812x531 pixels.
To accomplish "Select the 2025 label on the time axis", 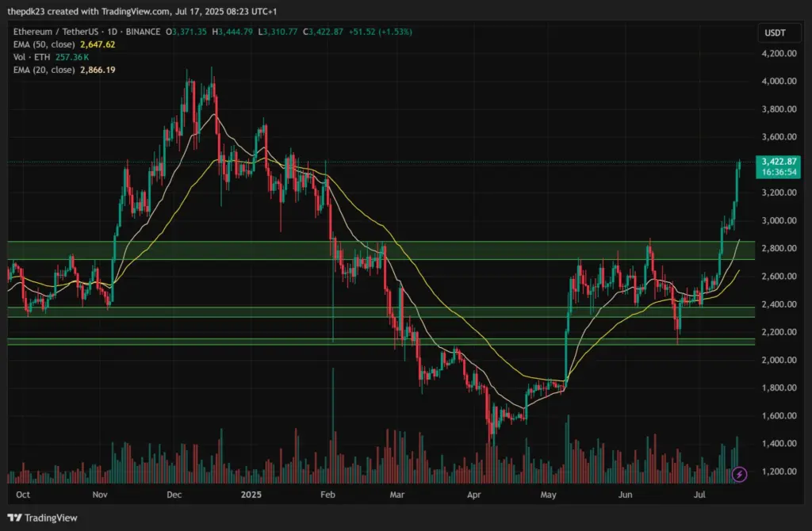I will pyautogui.click(x=251, y=495).
